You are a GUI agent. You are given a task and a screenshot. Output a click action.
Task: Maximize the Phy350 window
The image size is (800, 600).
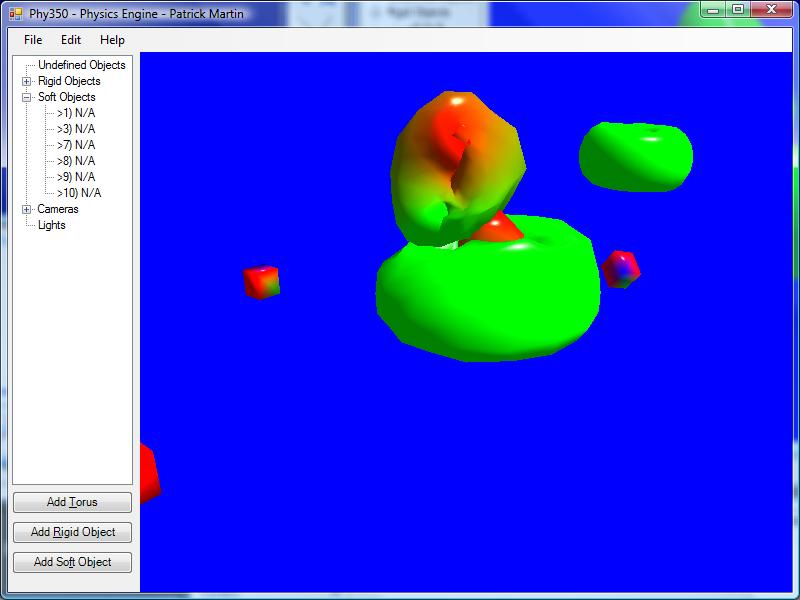pos(738,10)
